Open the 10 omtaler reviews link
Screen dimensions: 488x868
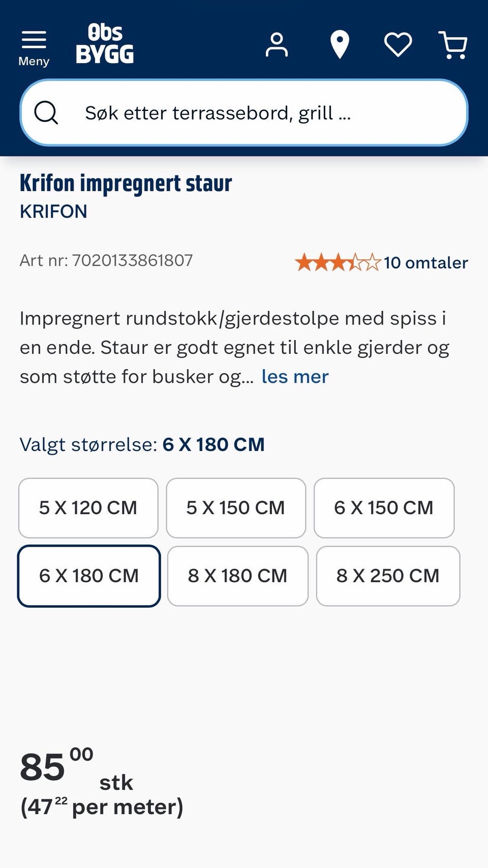(x=425, y=262)
